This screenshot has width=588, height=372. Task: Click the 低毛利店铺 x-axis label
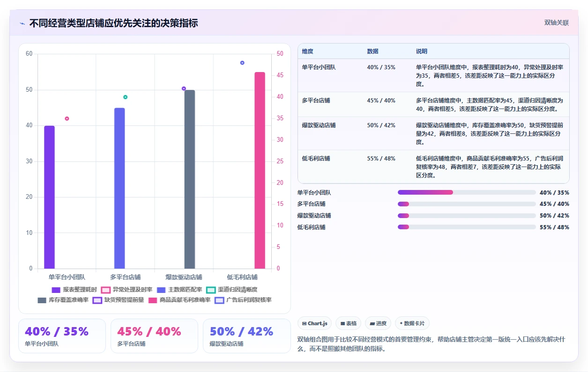pos(242,277)
